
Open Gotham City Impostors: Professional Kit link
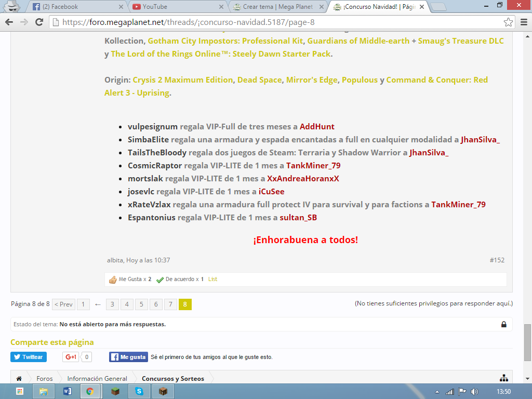pos(225,41)
